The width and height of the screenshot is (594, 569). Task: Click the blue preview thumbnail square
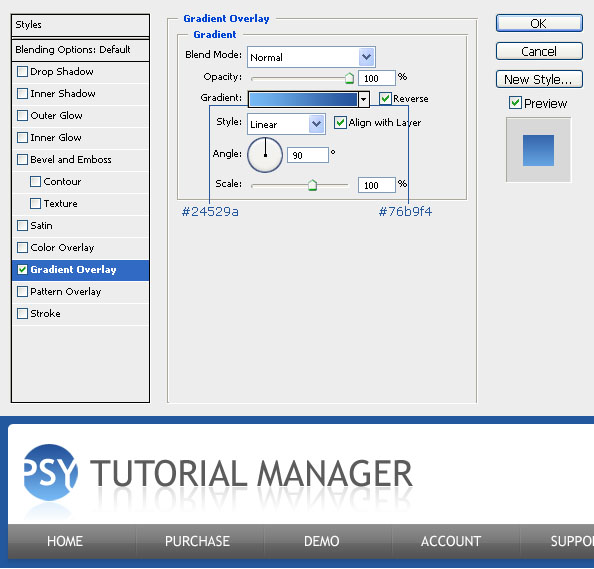click(538, 150)
